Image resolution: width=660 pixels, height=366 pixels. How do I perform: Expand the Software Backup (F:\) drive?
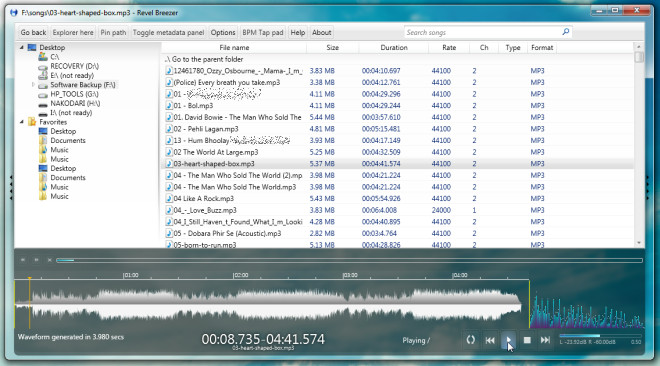pos(33,85)
